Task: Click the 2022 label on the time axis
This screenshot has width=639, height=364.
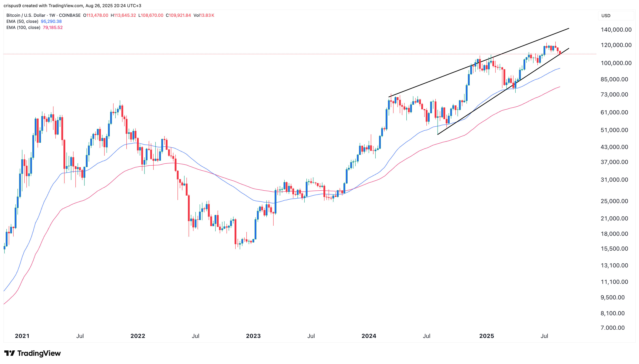Action: 138,336
